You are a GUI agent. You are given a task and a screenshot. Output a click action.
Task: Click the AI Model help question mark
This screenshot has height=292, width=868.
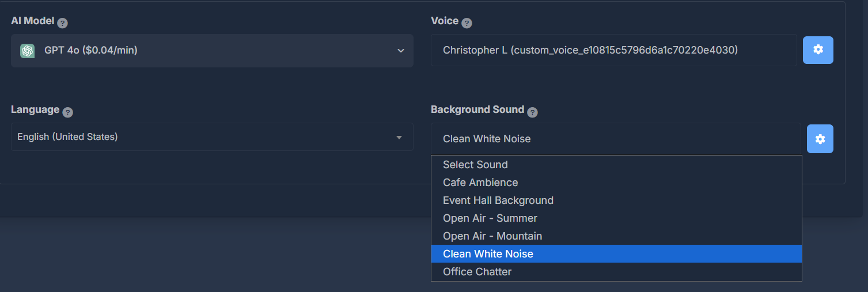coord(63,23)
